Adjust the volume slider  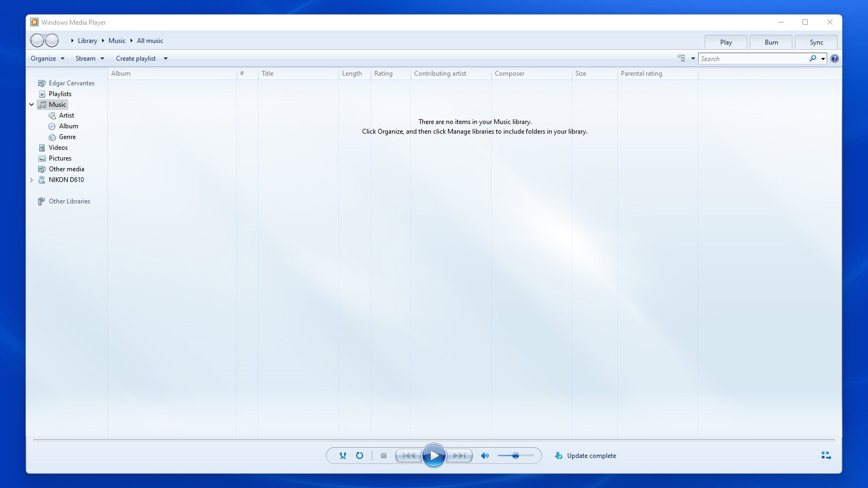pyautogui.click(x=516, y=456)
